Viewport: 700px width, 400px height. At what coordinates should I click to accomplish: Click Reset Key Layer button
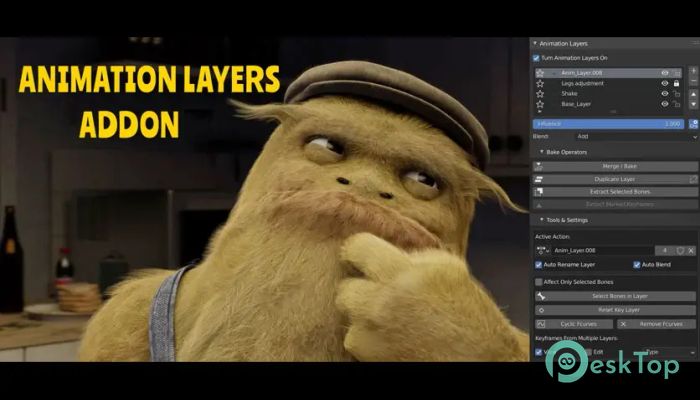(x=616, y=310)
